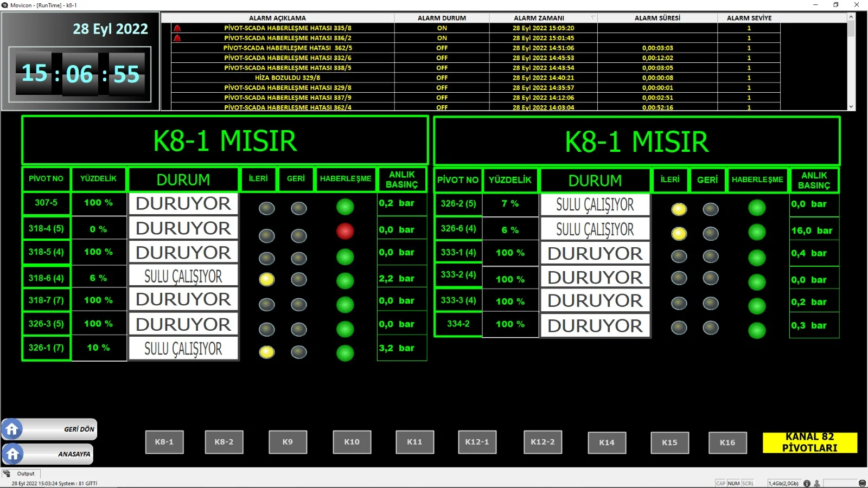Screen dimensions: 868x488
Task: Click the user icon in status bar
Action: (816, 483)
